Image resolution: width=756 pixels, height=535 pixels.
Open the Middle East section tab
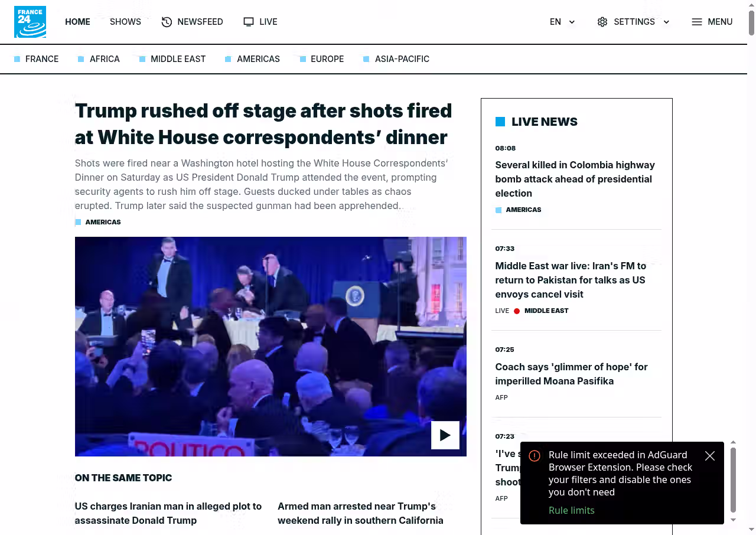click(x=178, y=59)
